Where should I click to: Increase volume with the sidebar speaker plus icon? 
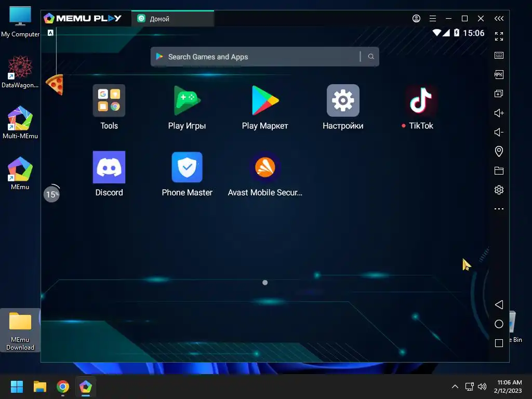pos(499,113)
